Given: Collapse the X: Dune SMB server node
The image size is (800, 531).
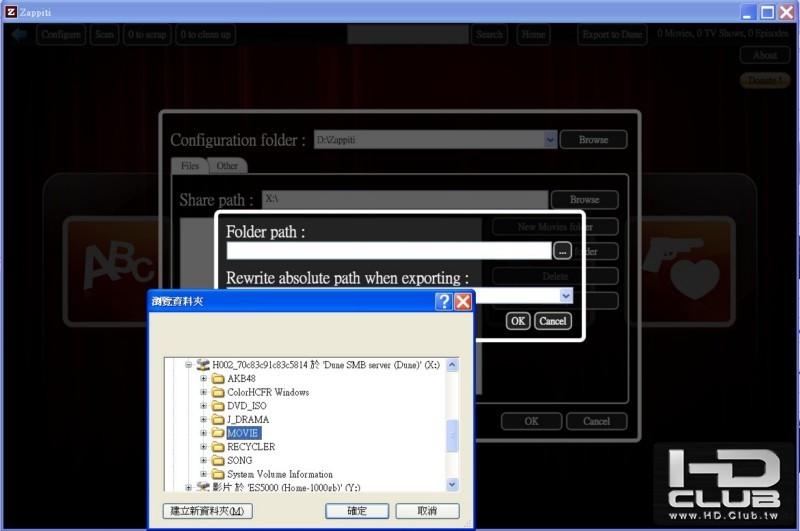Looking at the screenshot, I should point(188,365).
